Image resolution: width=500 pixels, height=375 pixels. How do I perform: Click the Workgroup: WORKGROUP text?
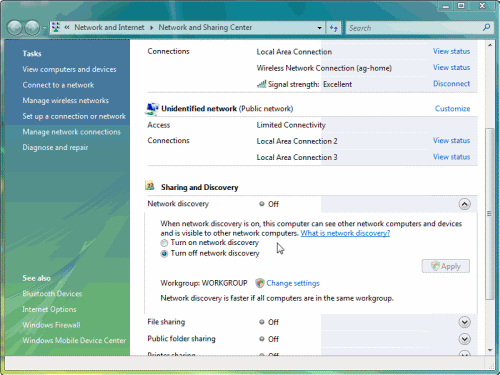pyautogui.click(x=204, y=283)
